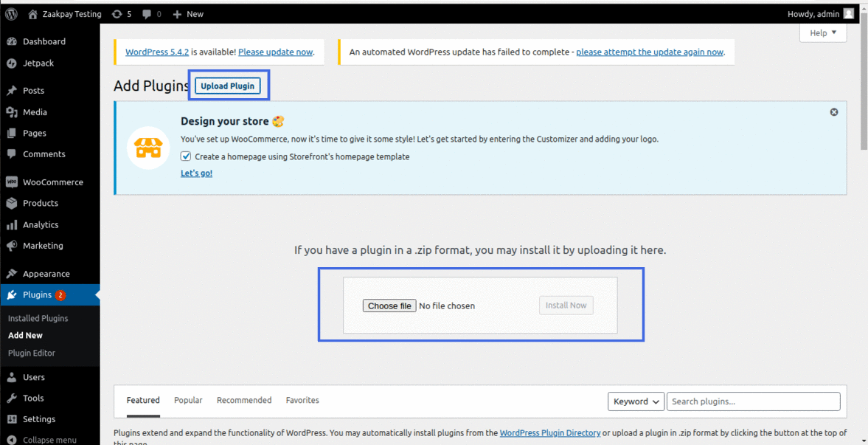Click the Choose file button
This screenshot has height=445, width=868.
(x=389, y=306)
